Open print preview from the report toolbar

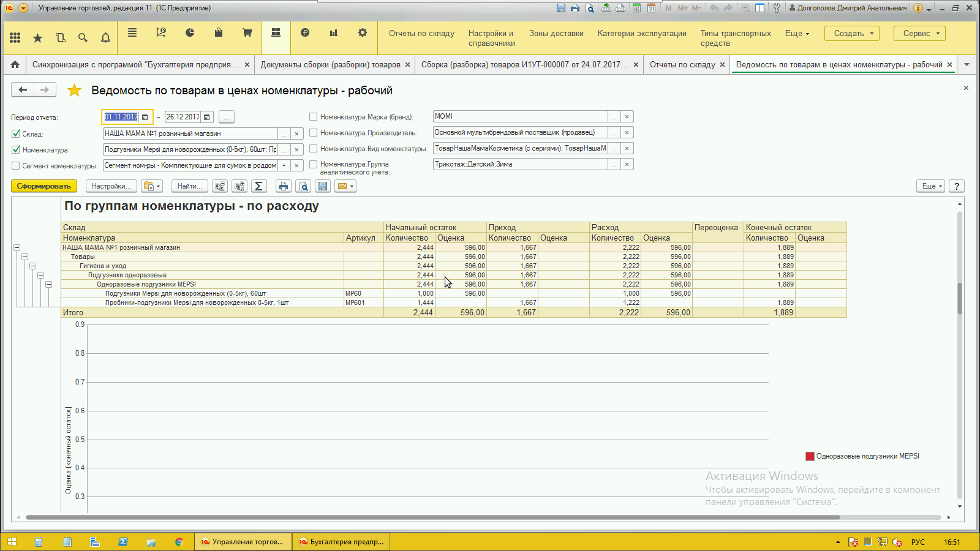click(303, 186)
